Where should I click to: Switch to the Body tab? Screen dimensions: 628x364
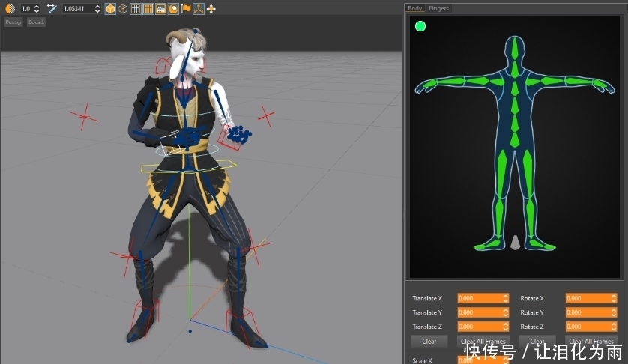pyautogui.click(x=415, y=8)
